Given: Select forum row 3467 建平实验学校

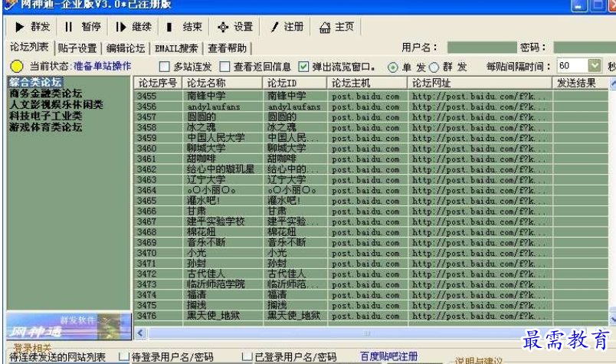Looking at the screenshot, I should tap(371, 221).
